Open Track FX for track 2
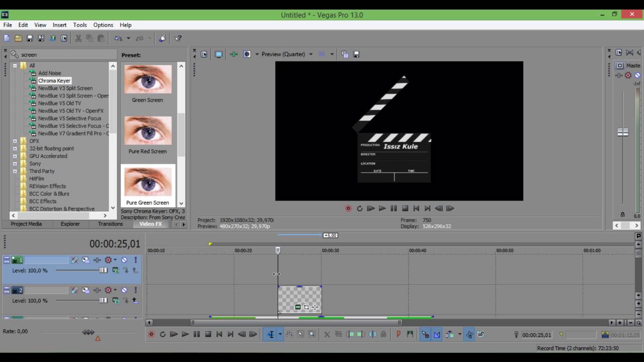The image size is (644, 362). click(x=97, y=290)
